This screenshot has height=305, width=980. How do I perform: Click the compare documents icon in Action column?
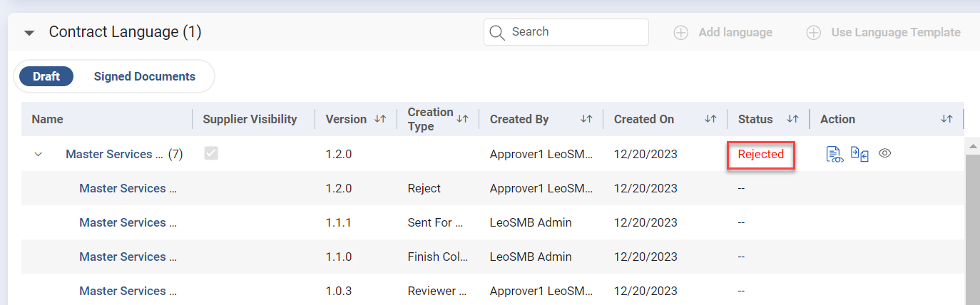pos(859,154)
